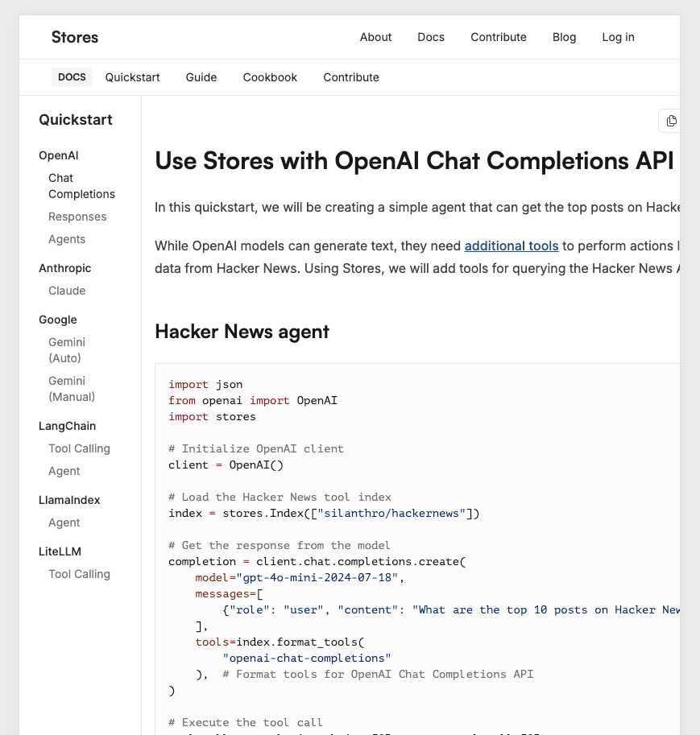Open the Stores home logo
The height and width of the screenshot is (735, 700).
click(x=75, y=37)
